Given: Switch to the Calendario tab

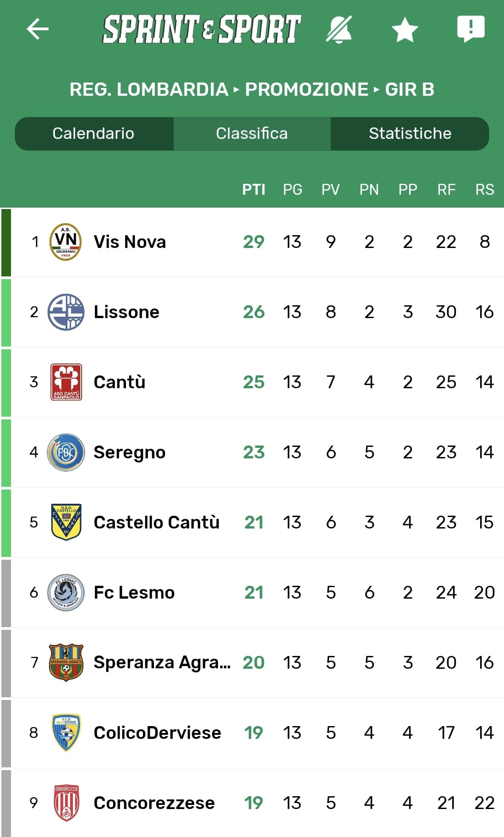Looking at the screenshot, I should [x=93, y=133].
